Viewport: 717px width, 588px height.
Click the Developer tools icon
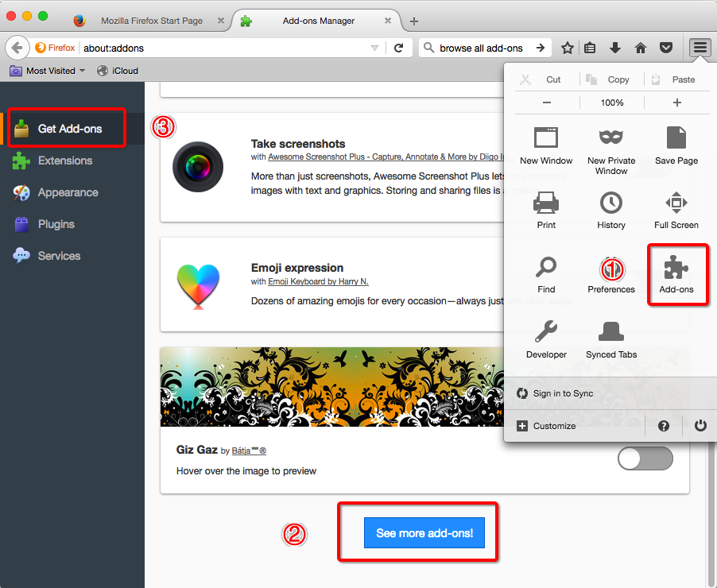coord(546,339)
